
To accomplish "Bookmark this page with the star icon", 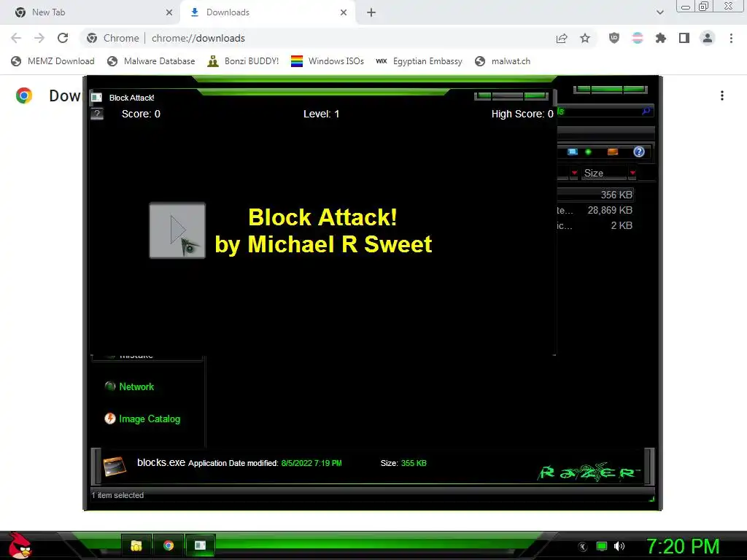I will (585, 38).
